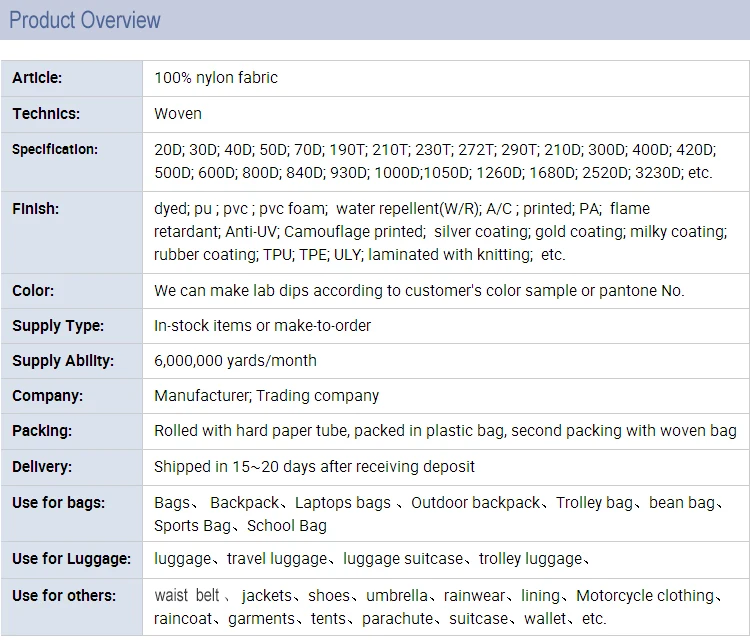Click the '100% nylon fabric' value
This screenshot has width=750, height=641.
pos(216,78)
